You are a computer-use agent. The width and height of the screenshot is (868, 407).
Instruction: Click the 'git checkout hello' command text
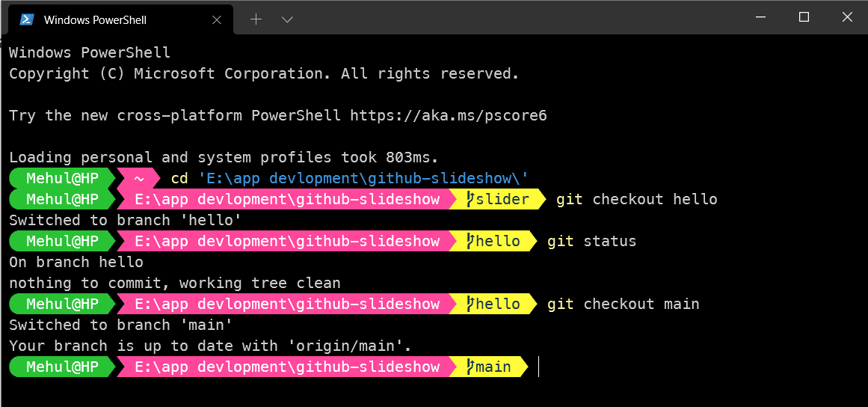point(636,199)
